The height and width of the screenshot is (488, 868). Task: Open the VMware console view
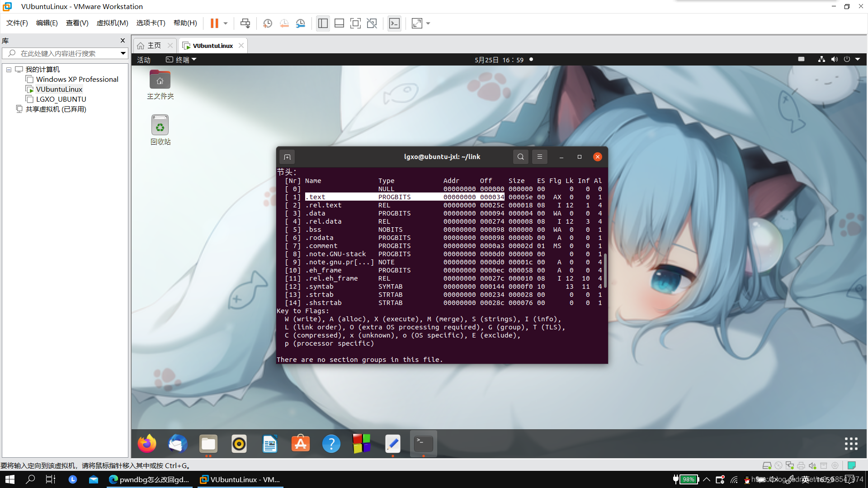coord(394,23)
